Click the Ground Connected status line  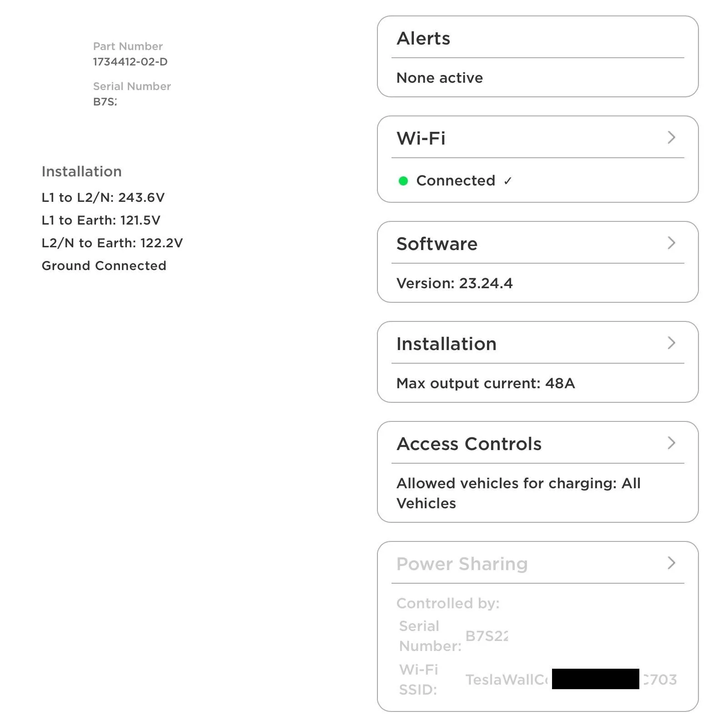pos(104,265)
